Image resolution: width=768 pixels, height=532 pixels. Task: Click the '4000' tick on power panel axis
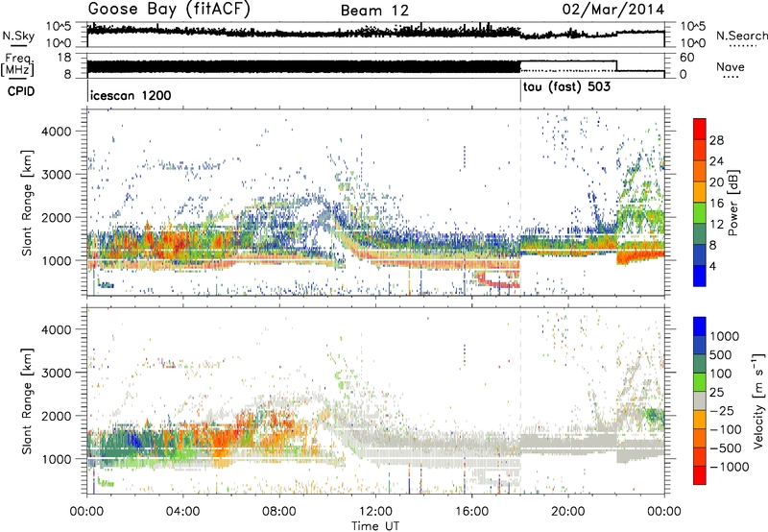coord(57,132)
